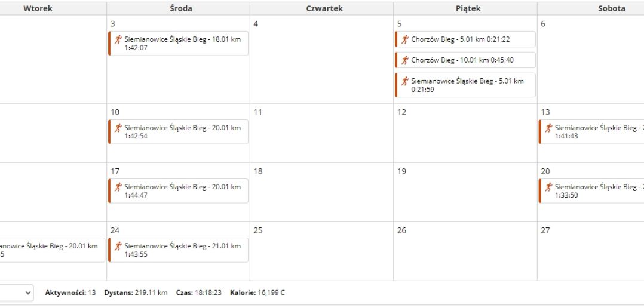The image size is (644, 308).
Task: Open Tuesday's partially visible 20.01 km activity
Action: point(51,250)
